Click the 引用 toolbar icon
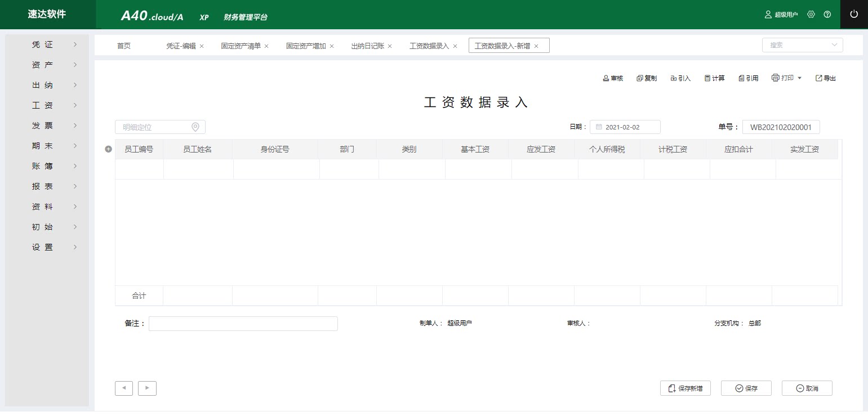This screenshot has width=868, height=416. click(x=741, y=78)
